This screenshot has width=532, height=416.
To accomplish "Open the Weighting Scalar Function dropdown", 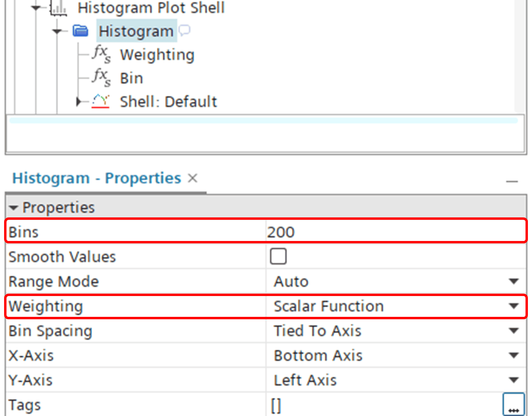I will pyautogui.click(x=513, y=306).
